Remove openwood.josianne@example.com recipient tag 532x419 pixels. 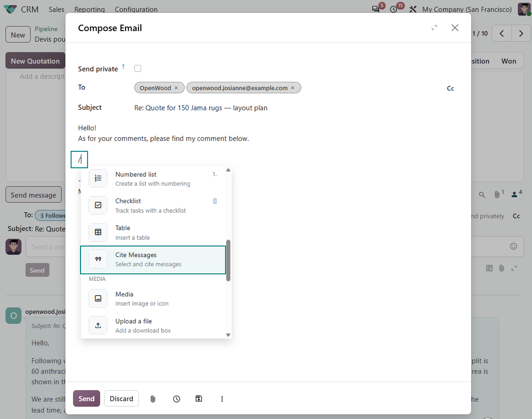[x=292, y=88]
